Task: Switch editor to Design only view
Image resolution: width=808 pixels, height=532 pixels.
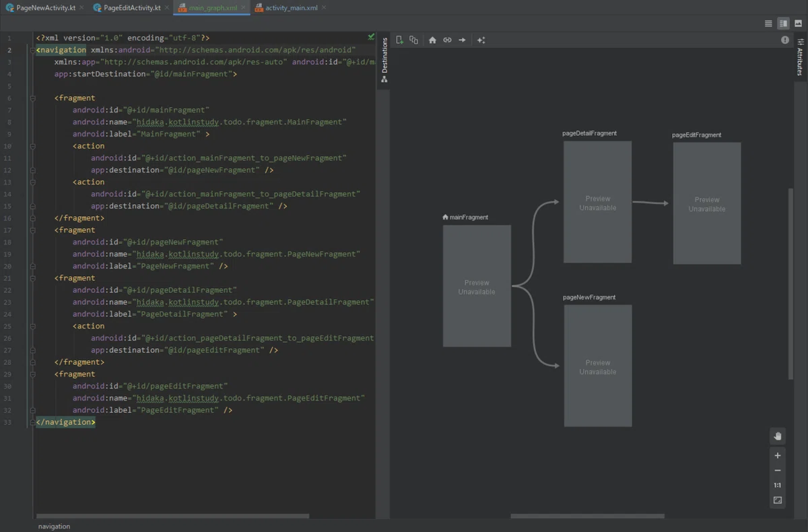Action: click(798, 24)
